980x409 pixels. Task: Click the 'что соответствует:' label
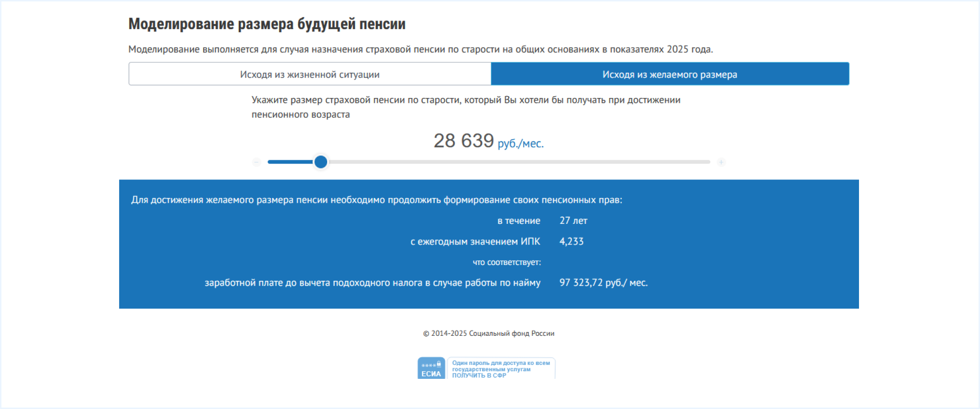[x=507, y=262]
